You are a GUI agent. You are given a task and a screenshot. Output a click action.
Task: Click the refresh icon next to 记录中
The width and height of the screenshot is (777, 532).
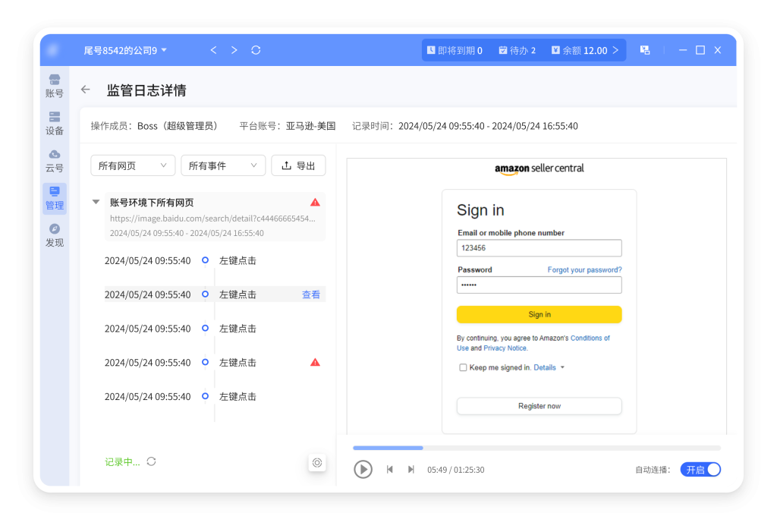coord(152,461)
